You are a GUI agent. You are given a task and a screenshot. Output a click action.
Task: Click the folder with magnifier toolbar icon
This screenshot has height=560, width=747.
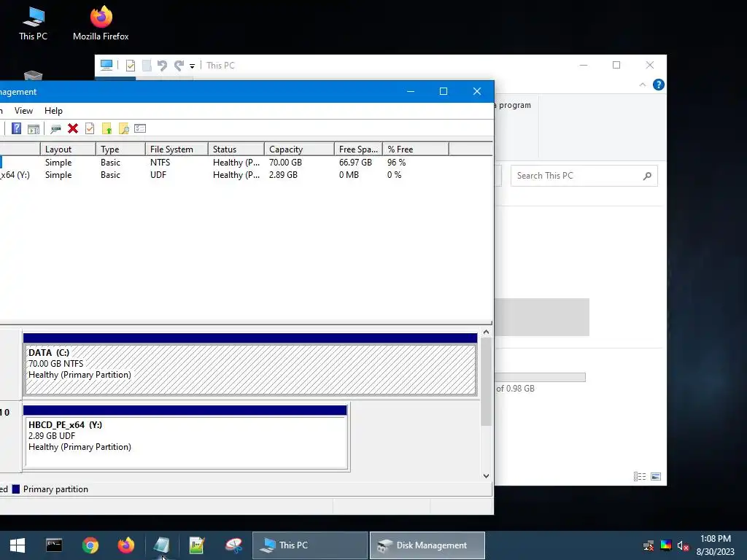(x=124, y=128)
